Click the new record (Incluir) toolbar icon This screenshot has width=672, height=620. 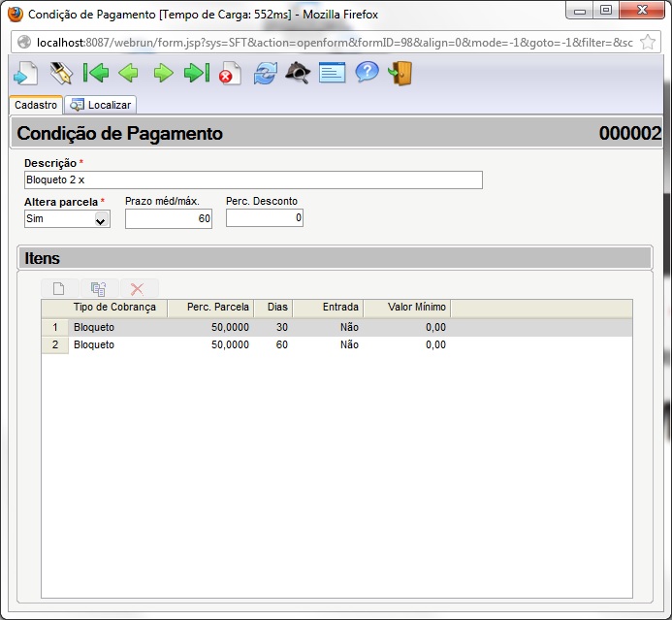[26, 73]
